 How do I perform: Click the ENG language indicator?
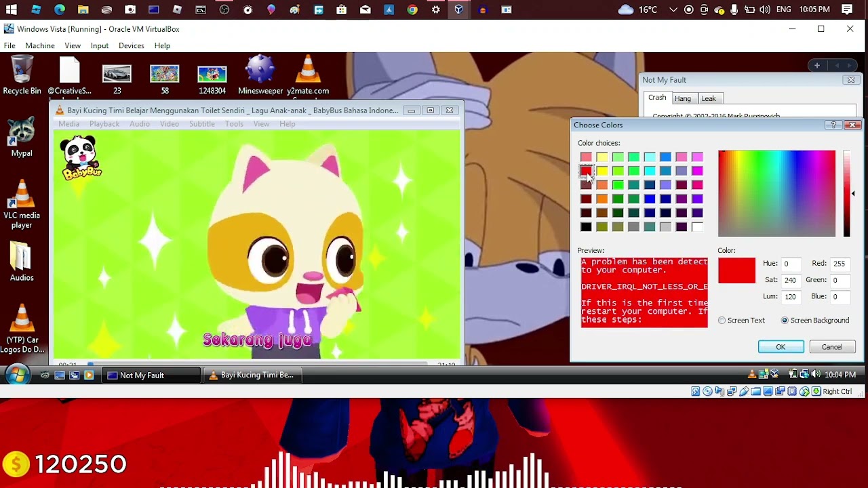click(784, 9)
